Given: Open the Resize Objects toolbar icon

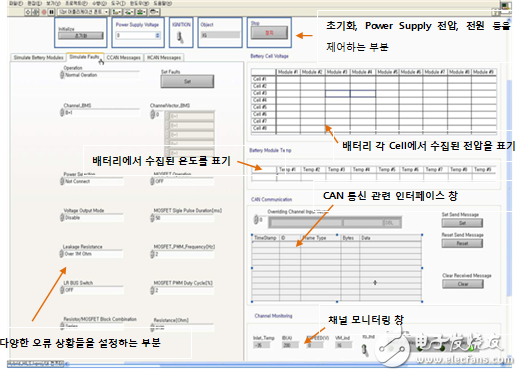Looking at the screenshot, I should [x=141, y=12].
